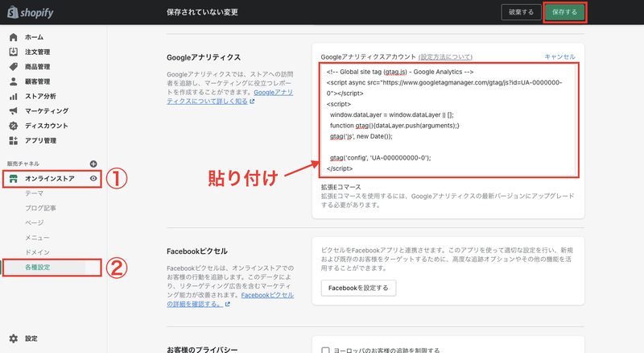Select 各種設定 submenu
Image resolution: width=644 pixels, height=353 pixels.
[37, 268]
